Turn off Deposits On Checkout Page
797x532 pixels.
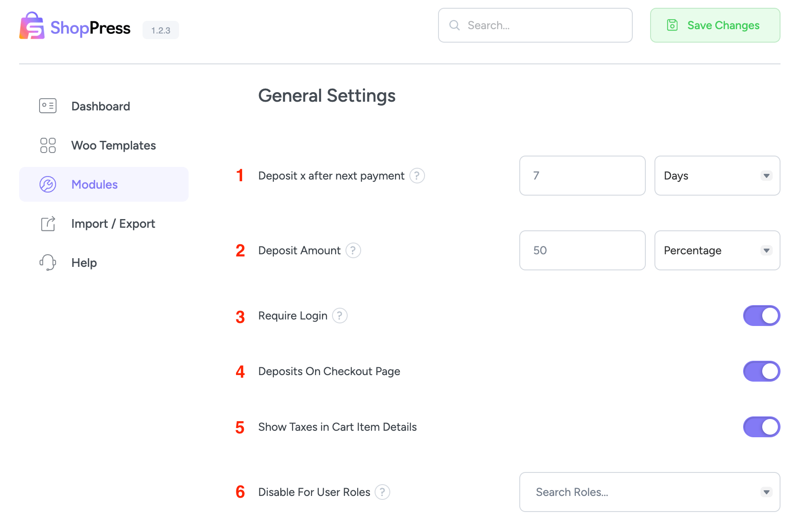pyautogui.click(x=761, y=371)
